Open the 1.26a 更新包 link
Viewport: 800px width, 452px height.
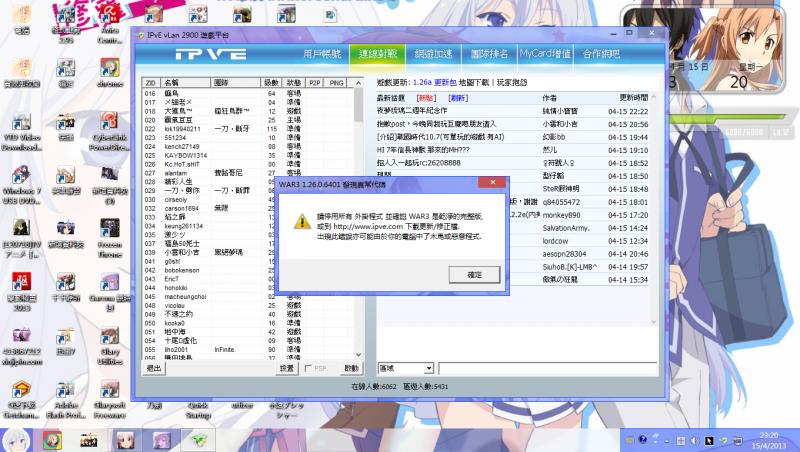tap(435, 82)
